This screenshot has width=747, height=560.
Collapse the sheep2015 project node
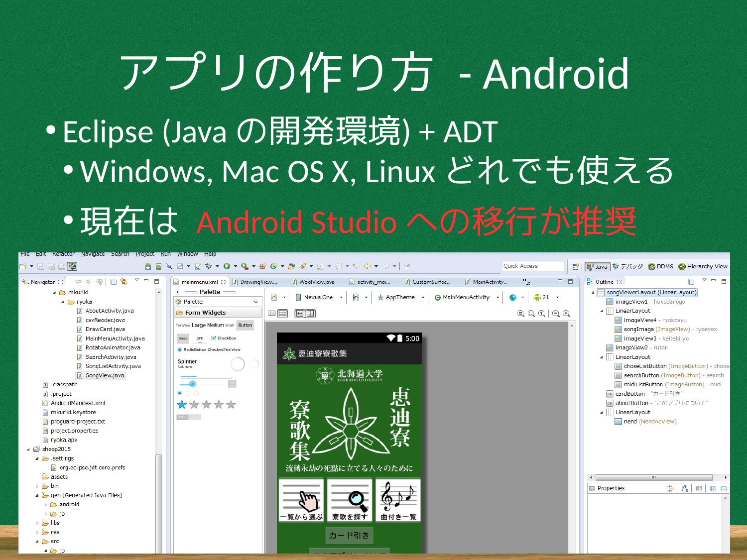tap(28, 449)
